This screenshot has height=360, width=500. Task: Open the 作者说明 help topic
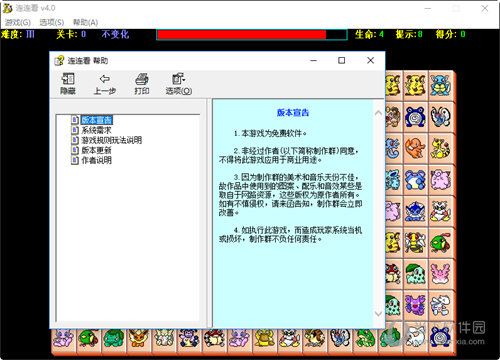pos(96,160)
